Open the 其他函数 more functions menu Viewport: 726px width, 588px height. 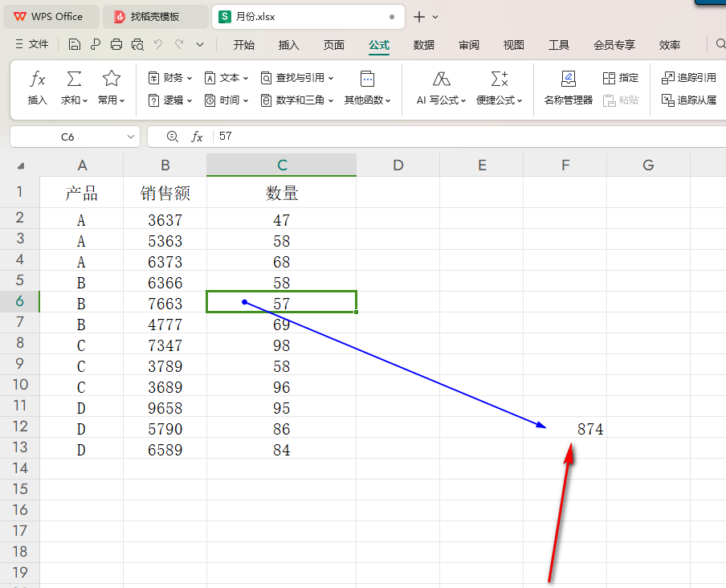(367, 88)
